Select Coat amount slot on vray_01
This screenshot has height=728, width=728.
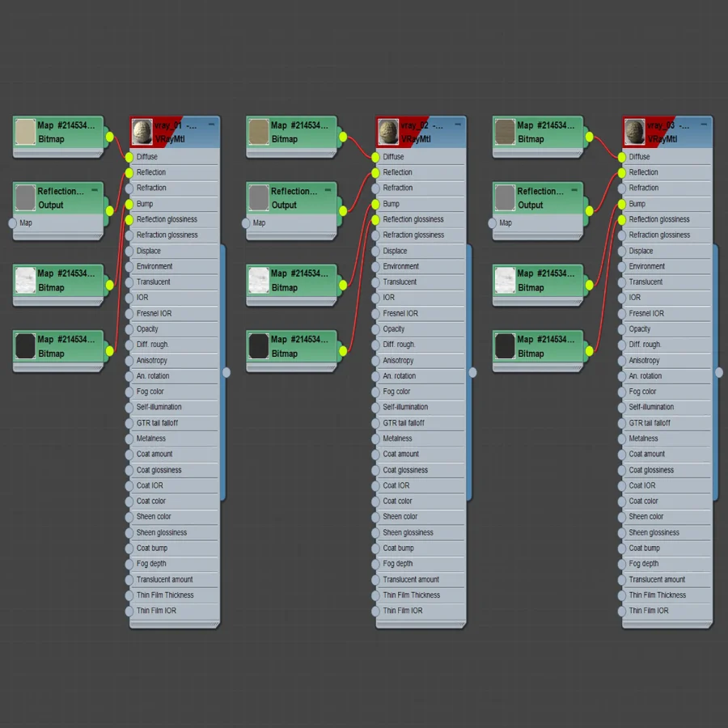pos(173,454)
